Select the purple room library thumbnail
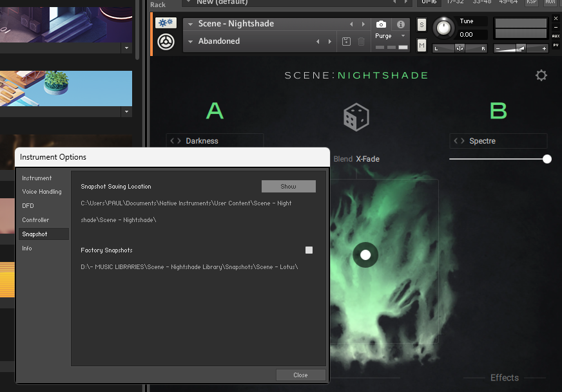The width and height of the screenshot is (562, 392). [66, 24]
